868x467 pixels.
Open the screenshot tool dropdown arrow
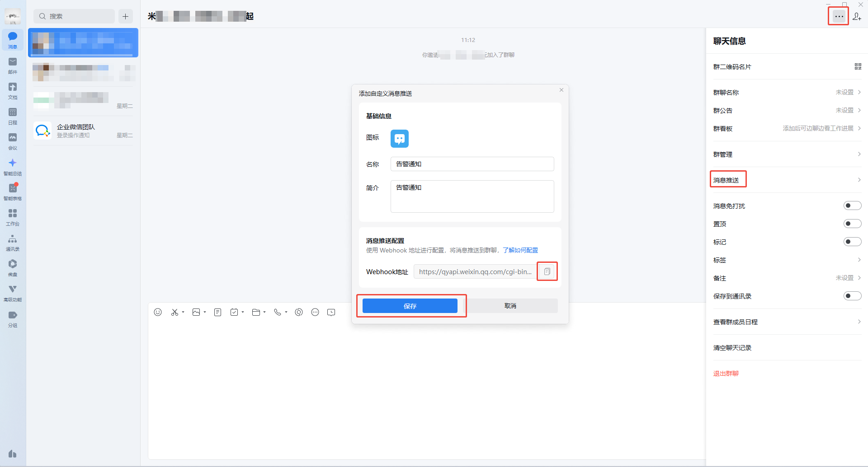pos(183,312)
